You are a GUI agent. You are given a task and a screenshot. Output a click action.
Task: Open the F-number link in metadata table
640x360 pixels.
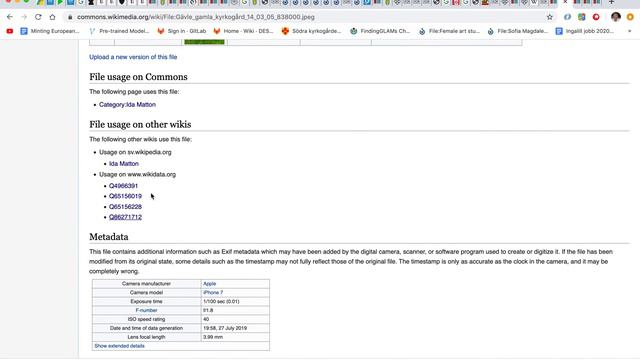tap(146, 311)
